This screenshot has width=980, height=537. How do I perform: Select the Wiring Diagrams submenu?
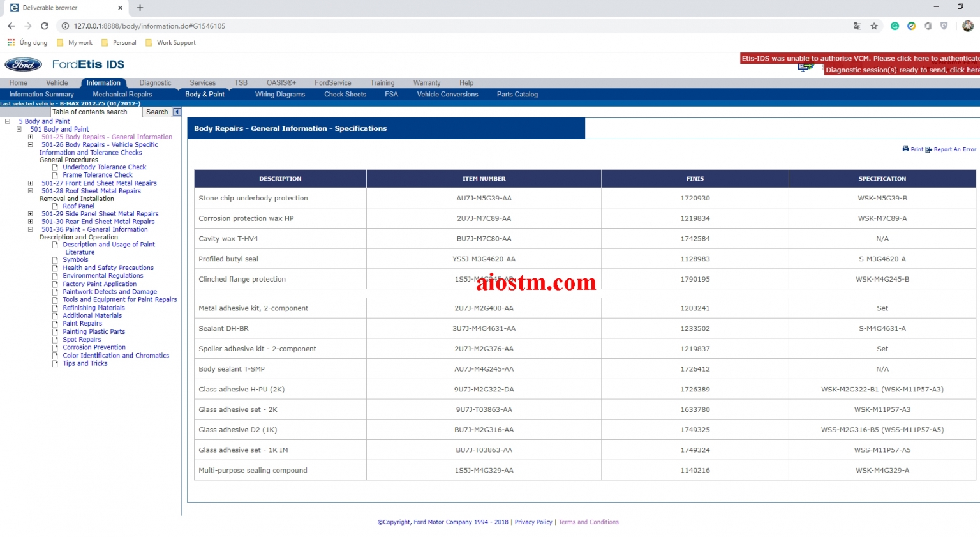tap(280, 95)
